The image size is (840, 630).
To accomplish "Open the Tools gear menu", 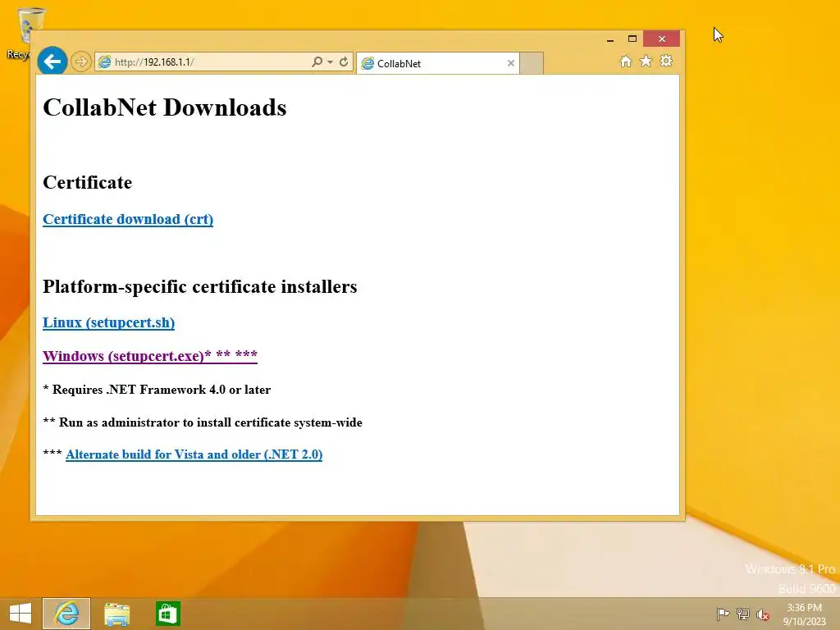I will tap(666, 61).
